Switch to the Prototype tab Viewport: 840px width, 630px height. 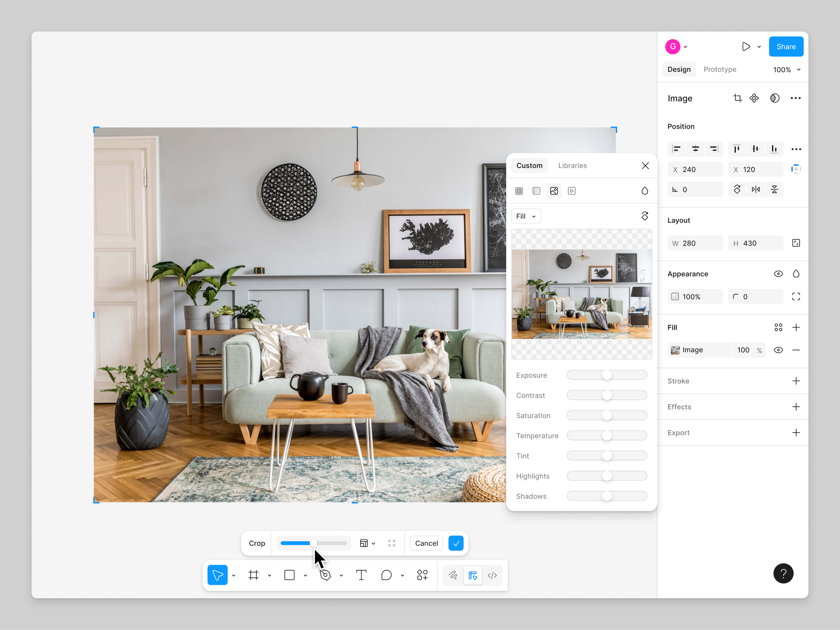pyautogui.click(x=720, y=69)
